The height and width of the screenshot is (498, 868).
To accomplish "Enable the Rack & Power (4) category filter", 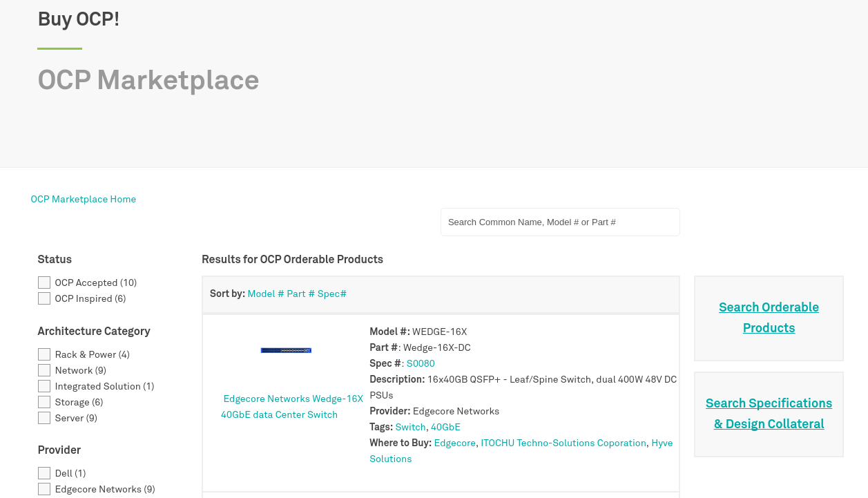I will pos(44,354).
